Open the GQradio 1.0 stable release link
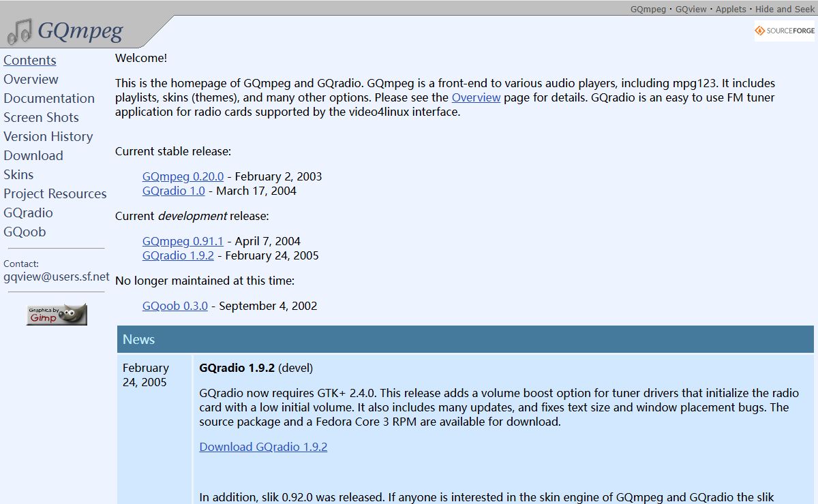818x504 pixels. click(174, 191)
